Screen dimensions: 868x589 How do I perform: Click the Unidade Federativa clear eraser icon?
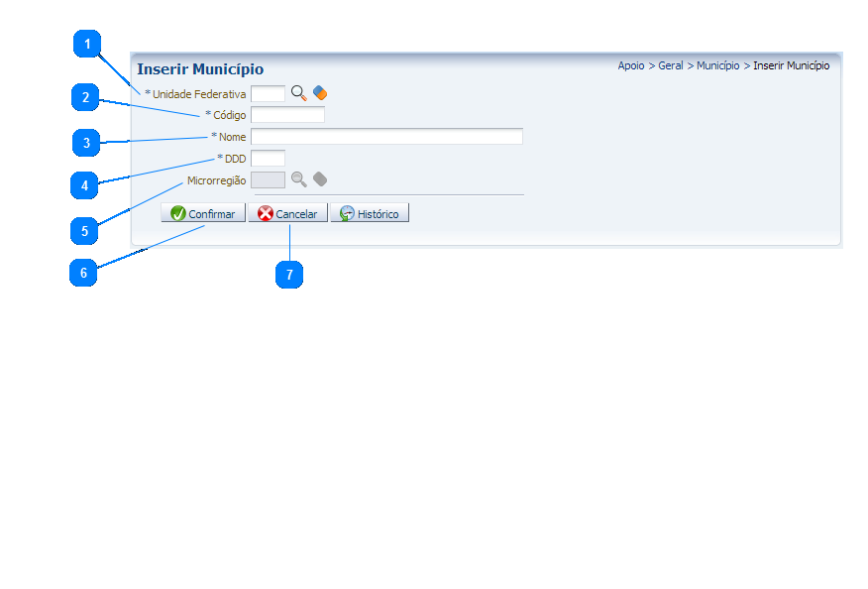coord(320,93)
